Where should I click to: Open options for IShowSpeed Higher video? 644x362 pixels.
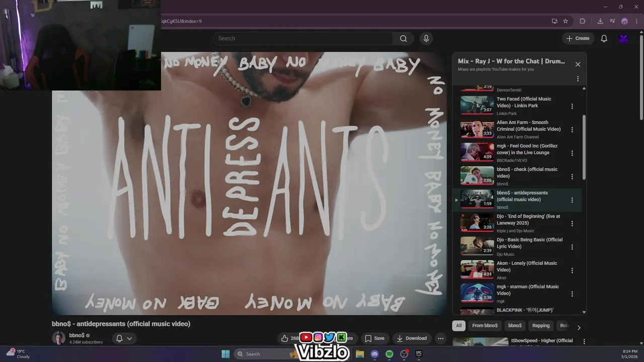584,341
